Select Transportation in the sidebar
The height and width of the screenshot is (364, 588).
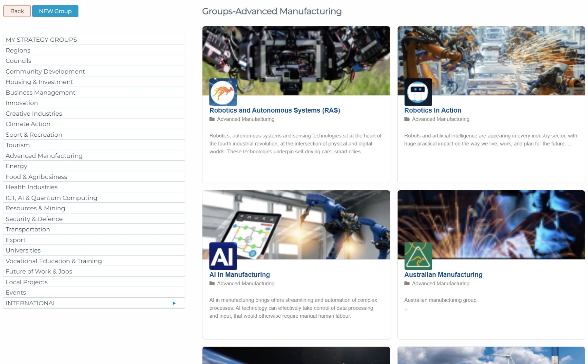(x=94, y=229)
